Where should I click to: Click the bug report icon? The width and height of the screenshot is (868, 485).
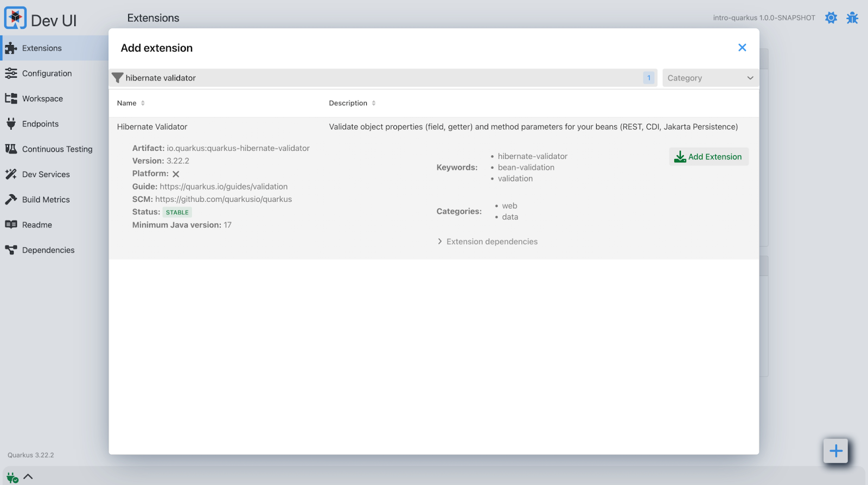tap(852, 18)
